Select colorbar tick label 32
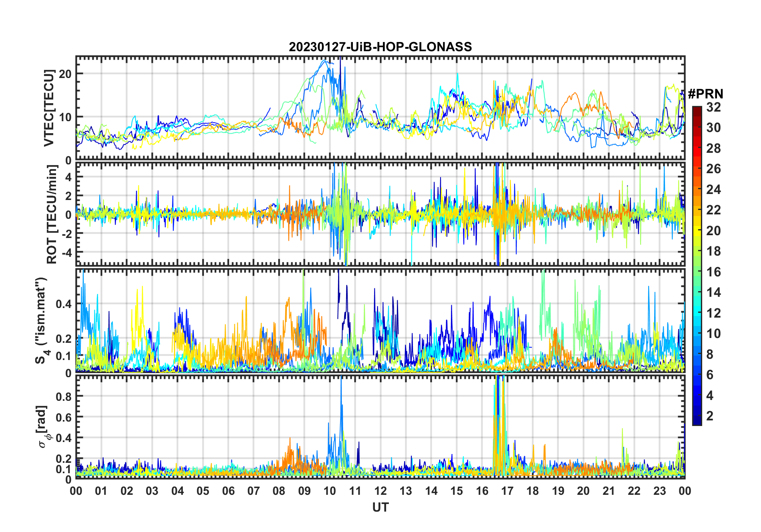The image size is (761, 532). pyautogui.click(x=713, y=107)
